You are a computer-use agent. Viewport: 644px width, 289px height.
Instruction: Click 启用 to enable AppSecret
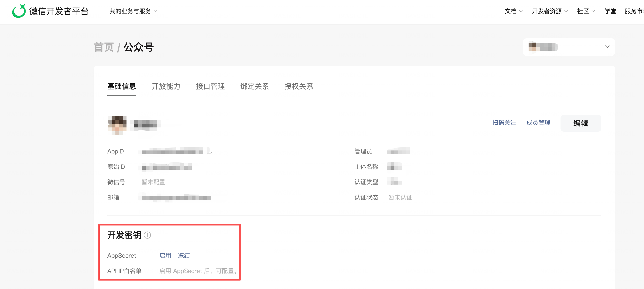point(165,256)
